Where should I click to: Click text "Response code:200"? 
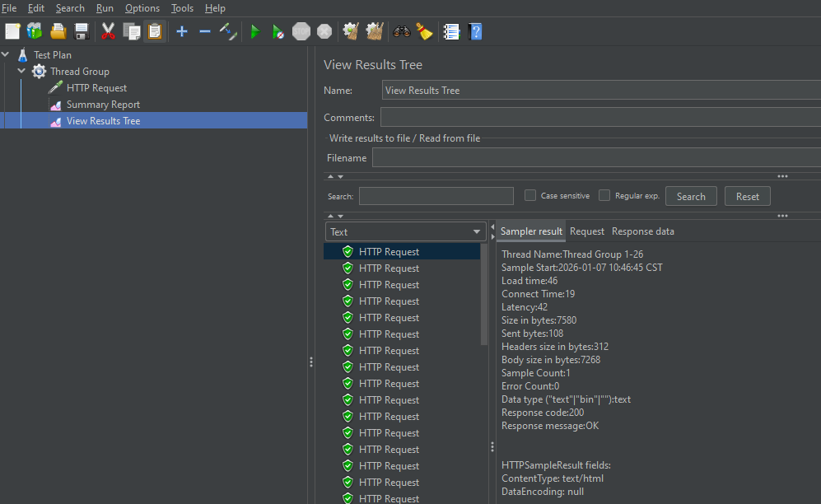click(x=543, y=413)
